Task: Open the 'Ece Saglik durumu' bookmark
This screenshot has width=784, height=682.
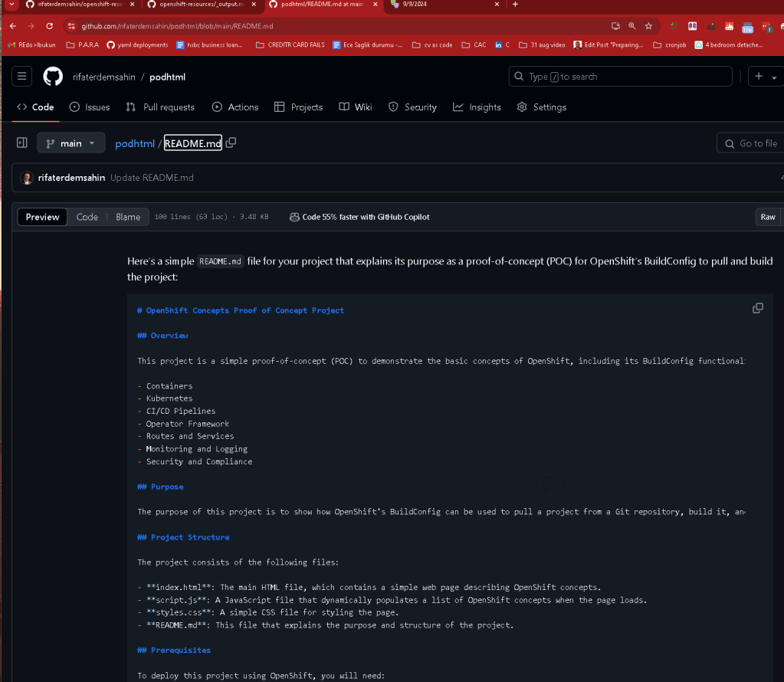Action: 368,45
